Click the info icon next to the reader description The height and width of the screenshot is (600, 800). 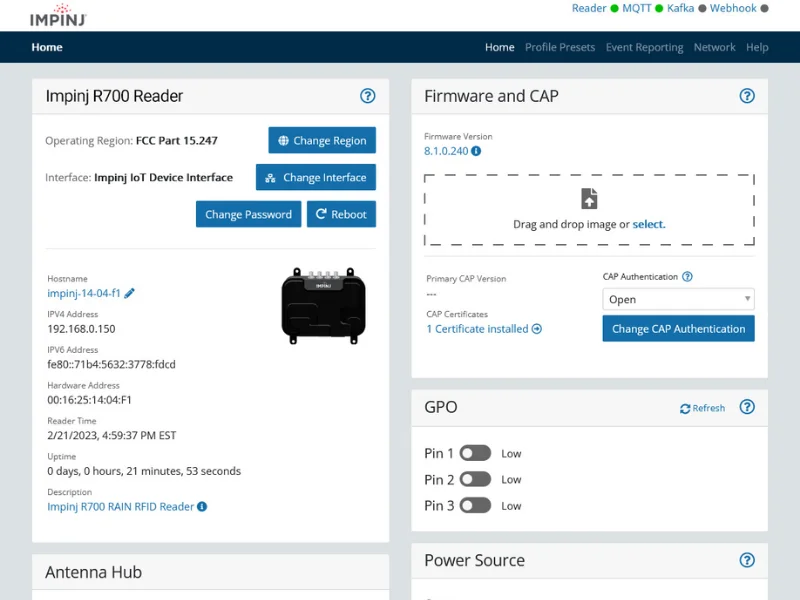[x=205, y=506]
